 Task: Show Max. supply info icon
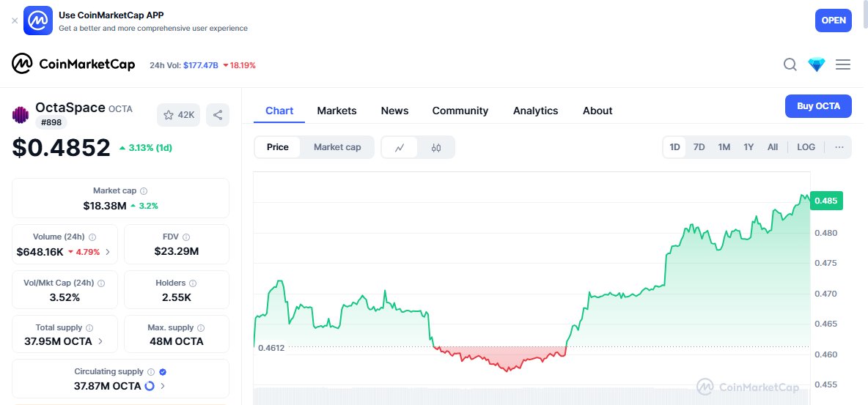point(200,328)
